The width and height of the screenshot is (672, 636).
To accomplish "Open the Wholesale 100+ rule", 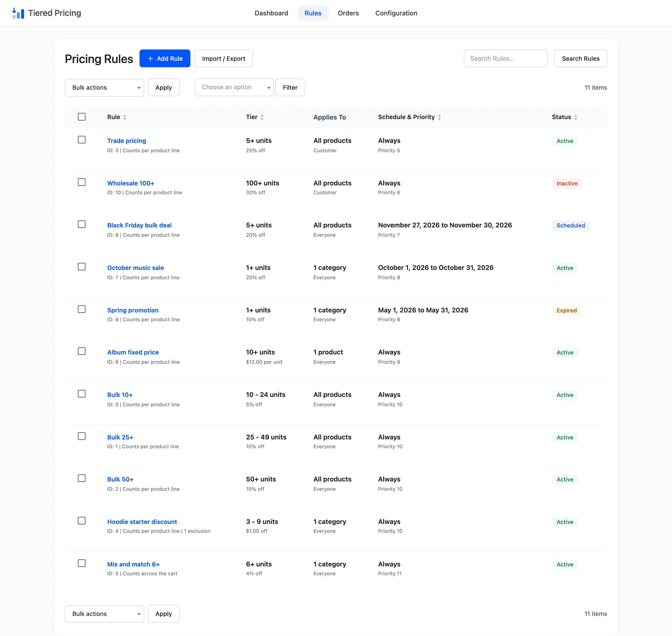I will point(131,183).
